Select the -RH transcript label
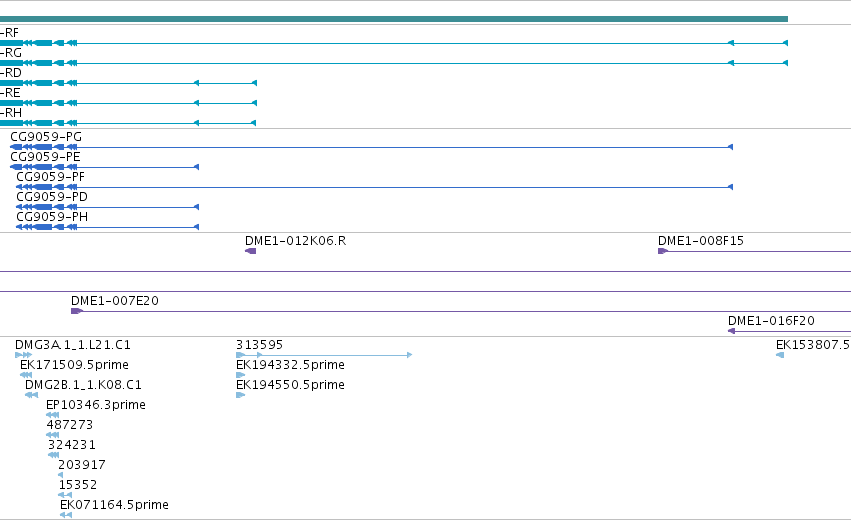 [x=11, y=113]
